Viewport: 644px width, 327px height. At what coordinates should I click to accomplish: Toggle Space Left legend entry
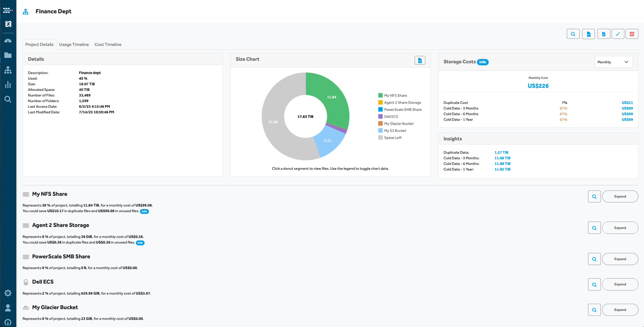393,138
